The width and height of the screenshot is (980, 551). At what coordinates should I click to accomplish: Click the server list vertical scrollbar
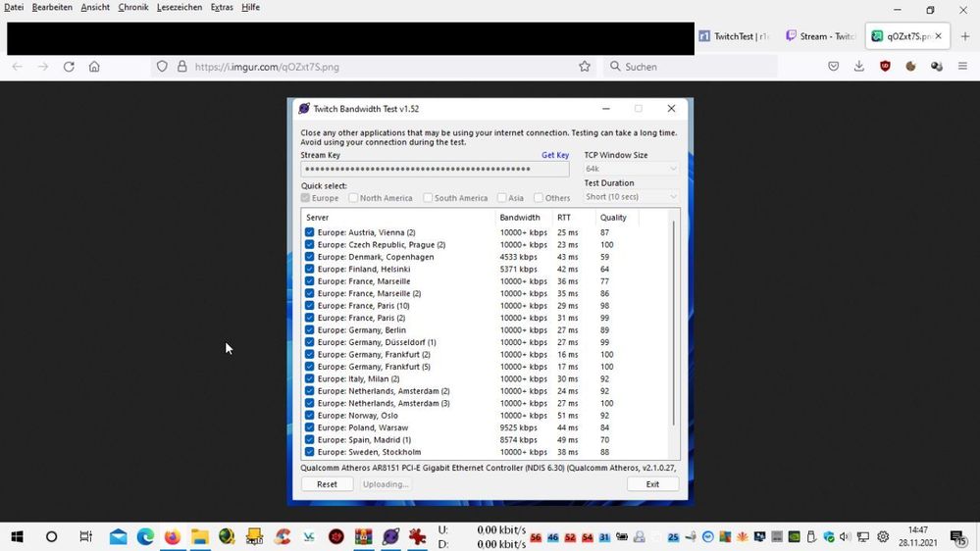point(674,325)
